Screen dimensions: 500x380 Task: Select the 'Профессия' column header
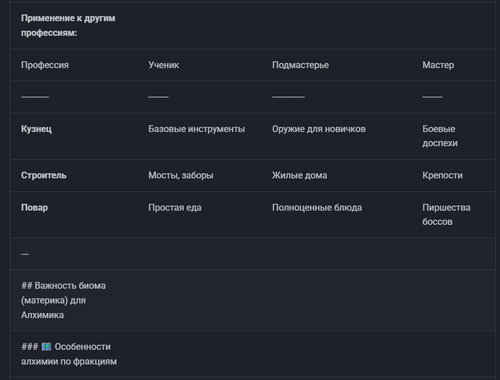(45, 65)
